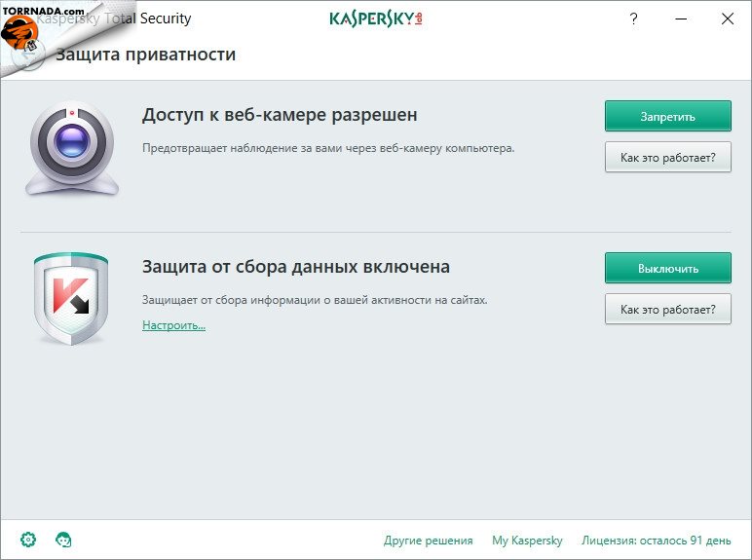Image resolution: width=752 pixels, height=560 pixels.
Task: Open the Настроить... link
Action: 173,325
